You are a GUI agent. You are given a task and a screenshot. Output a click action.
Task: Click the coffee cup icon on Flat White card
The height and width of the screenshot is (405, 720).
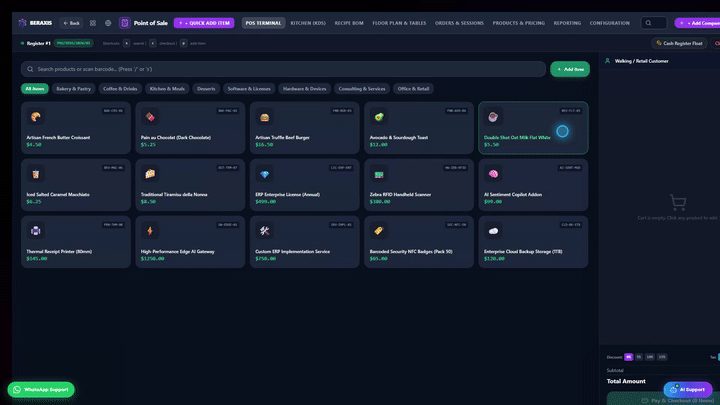[x=493, y=117]
